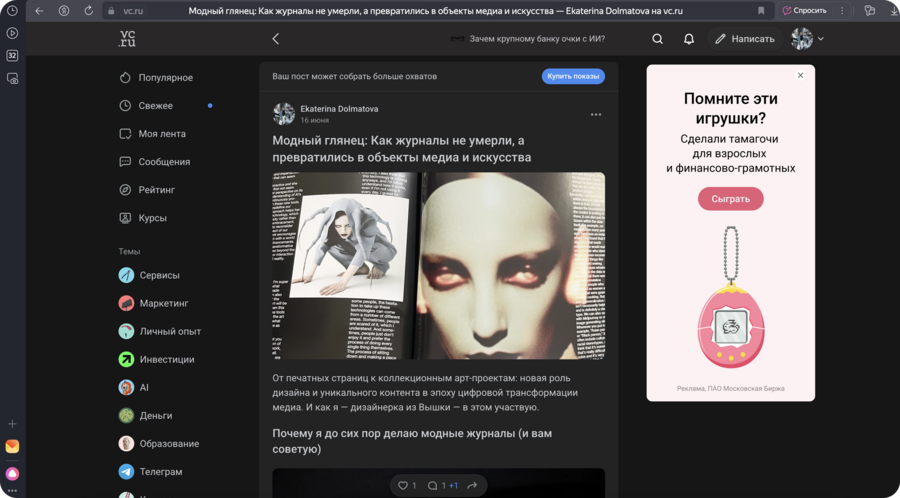Open author Ekaterina Dolmatova profile link
This screenshot has height=498, width=900.
pos(339,108)
